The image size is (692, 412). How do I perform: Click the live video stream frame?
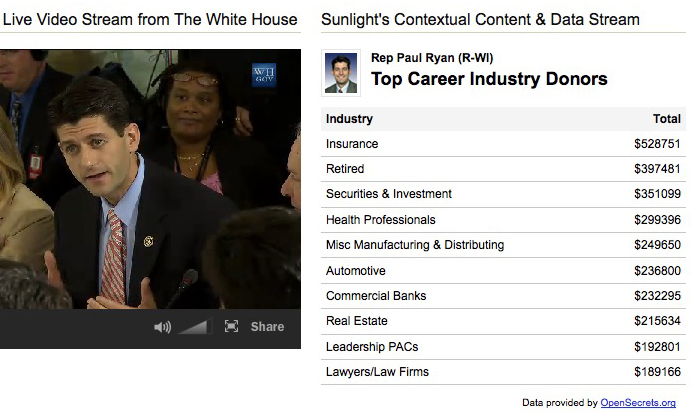150,179
